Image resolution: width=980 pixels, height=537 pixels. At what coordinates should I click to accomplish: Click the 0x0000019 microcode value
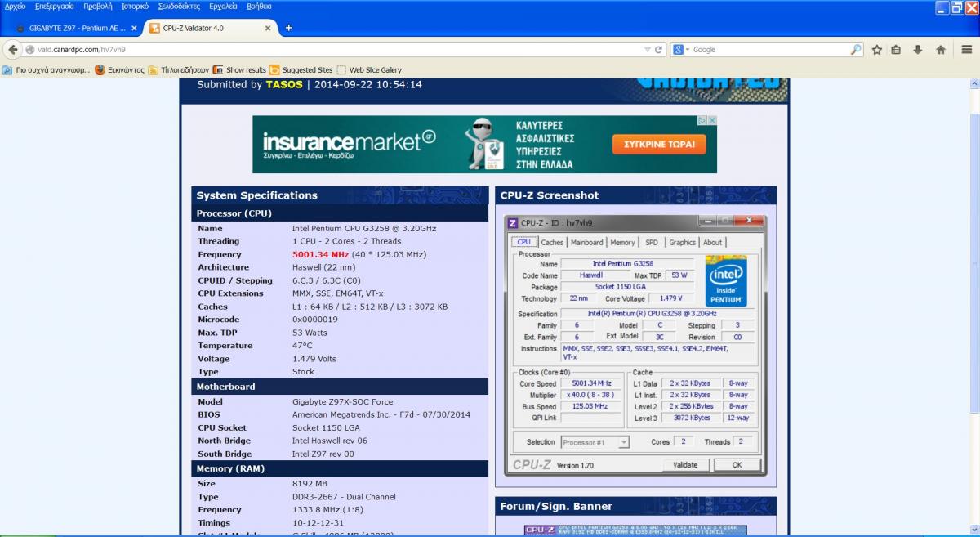(x=315, y=320)
